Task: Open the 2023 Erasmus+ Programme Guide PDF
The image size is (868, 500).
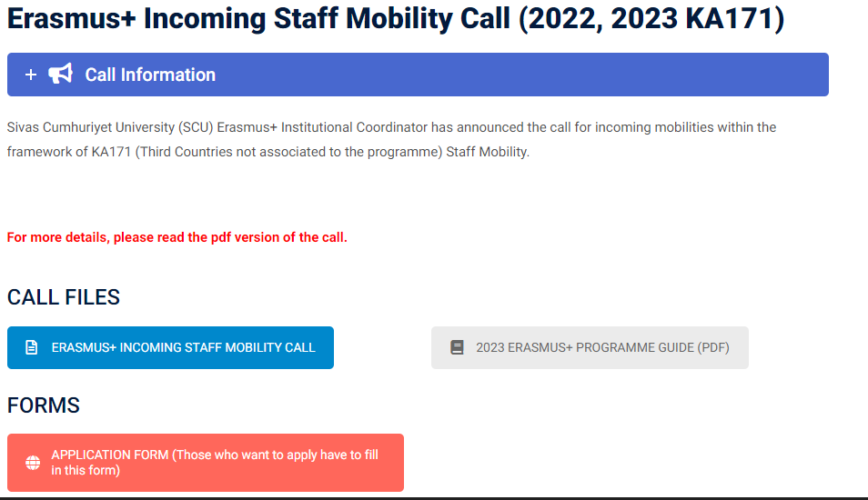Action: point(601,347)
